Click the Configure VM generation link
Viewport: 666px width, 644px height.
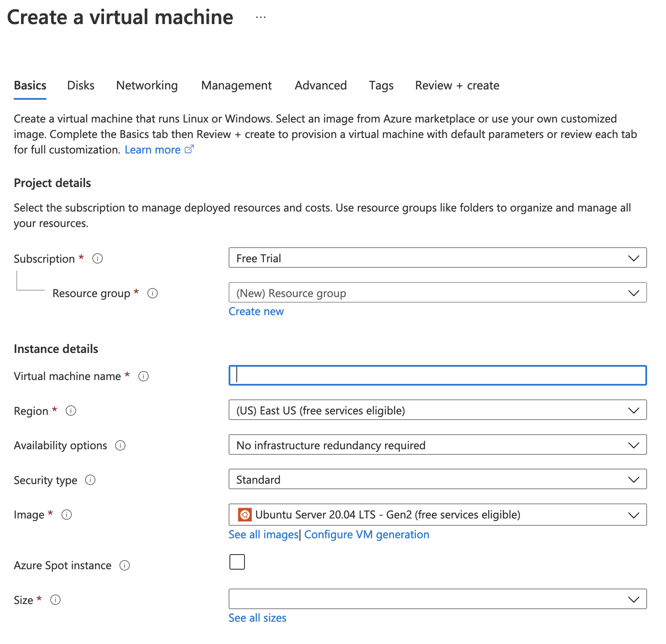pos(367,534)
